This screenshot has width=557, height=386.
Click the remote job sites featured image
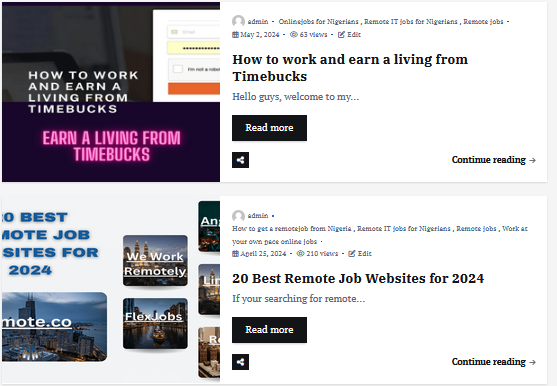point(111,290)
